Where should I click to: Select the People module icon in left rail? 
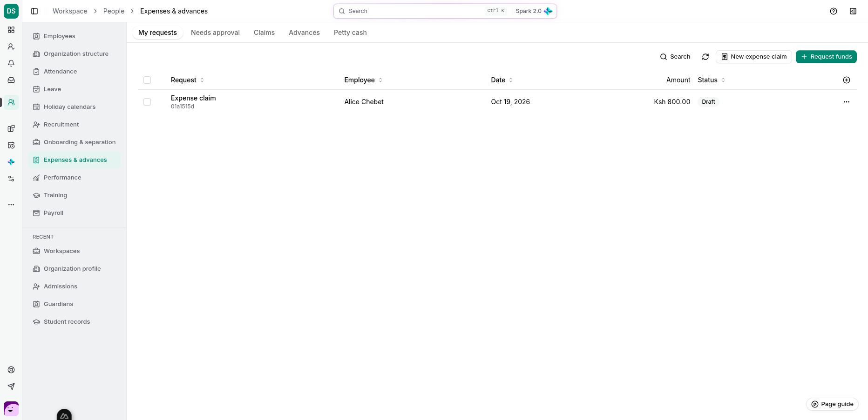[x=11, y=102]
